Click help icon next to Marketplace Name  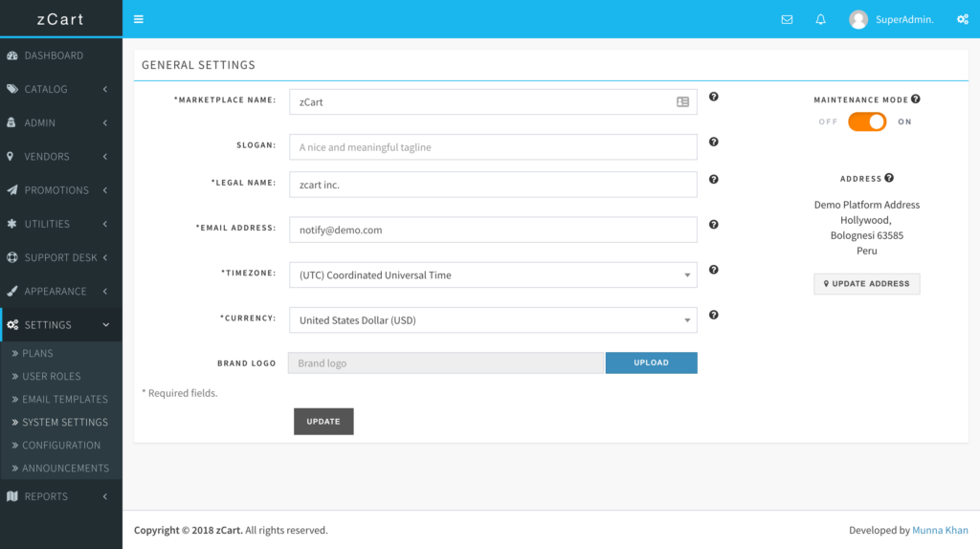click(714, 97)
